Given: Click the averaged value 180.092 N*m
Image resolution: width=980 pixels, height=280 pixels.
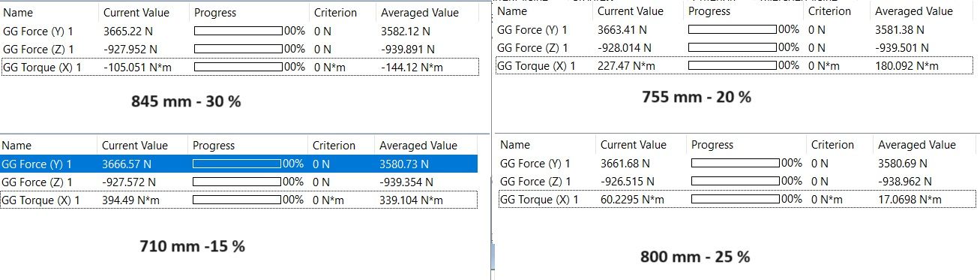Looking at the screenshot, I should tap(907, 65).
